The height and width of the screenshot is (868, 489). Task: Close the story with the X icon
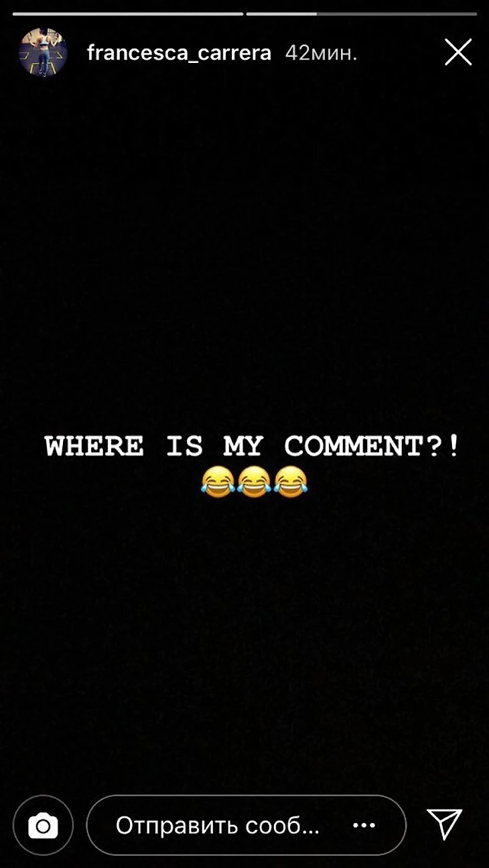(458, 52)
